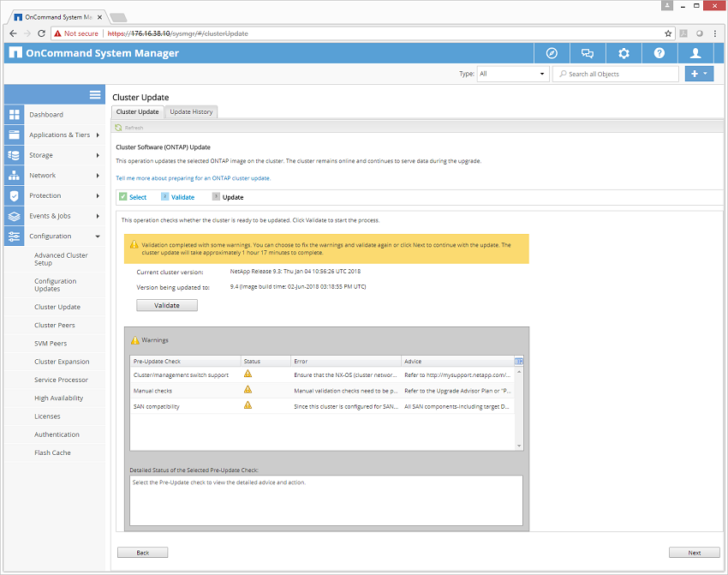Click the Validate button

(x=167, y=305)
